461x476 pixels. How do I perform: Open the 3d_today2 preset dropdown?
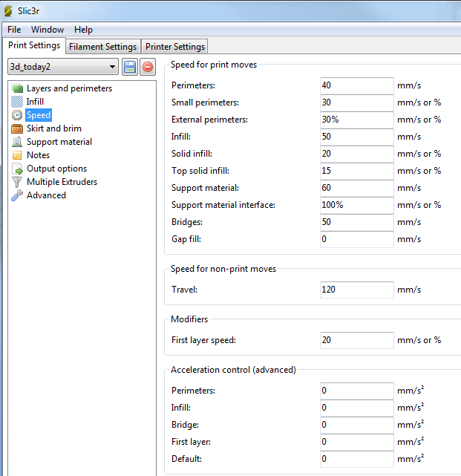pyautogui.click(x=63, y=67)
